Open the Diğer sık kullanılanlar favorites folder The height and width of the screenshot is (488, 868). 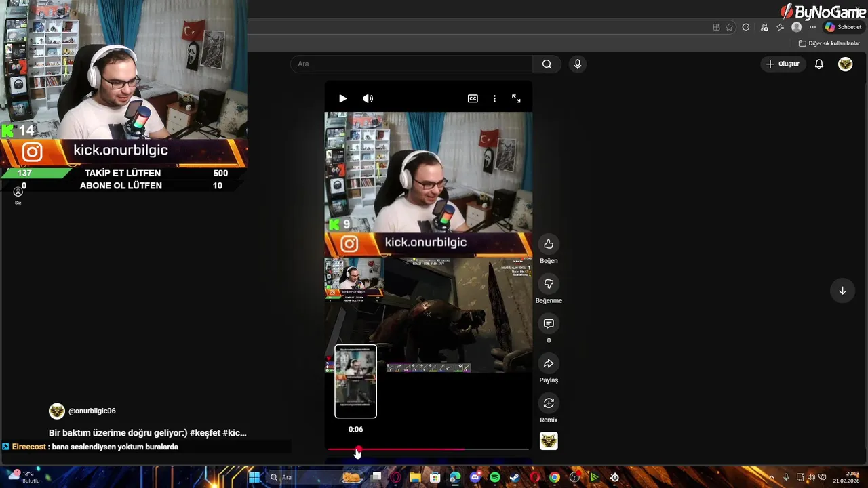[829, 43]
